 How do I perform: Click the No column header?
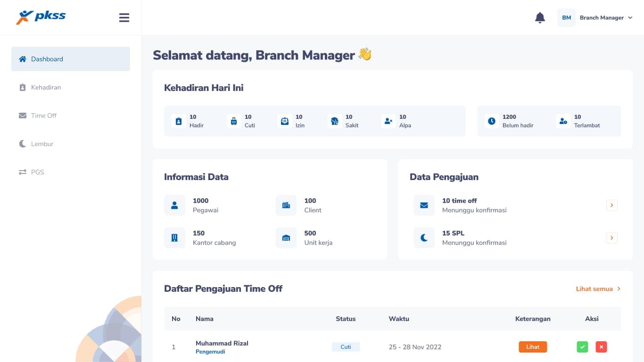pos(176,319)
